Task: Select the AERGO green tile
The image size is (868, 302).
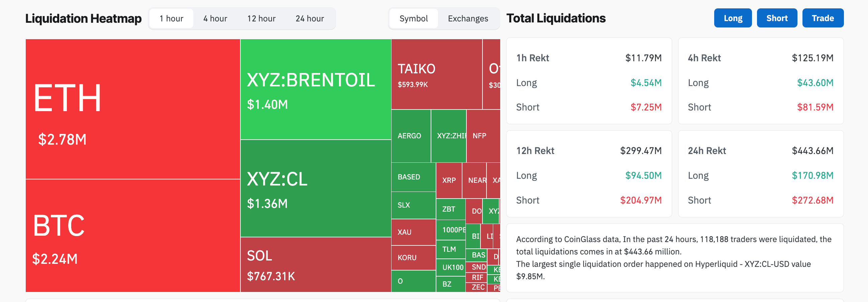Action: [x=411, y=136]
